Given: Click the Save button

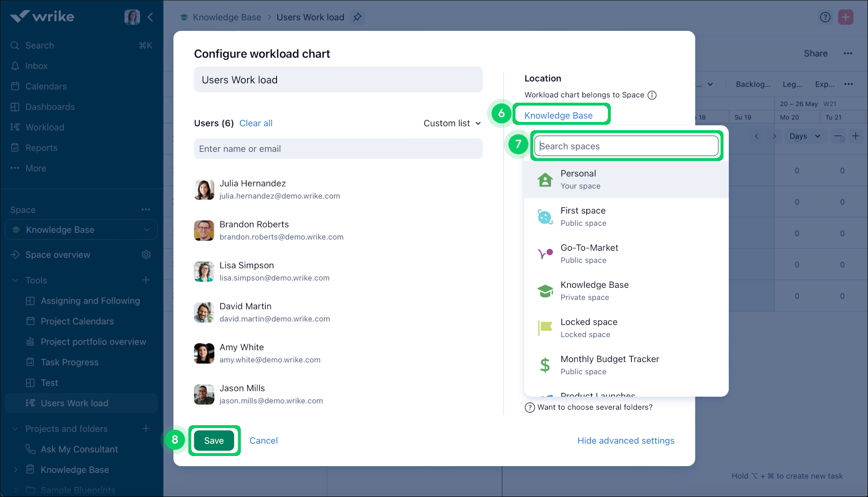Looking at the screenshot, I should click(x=214, y=441).
